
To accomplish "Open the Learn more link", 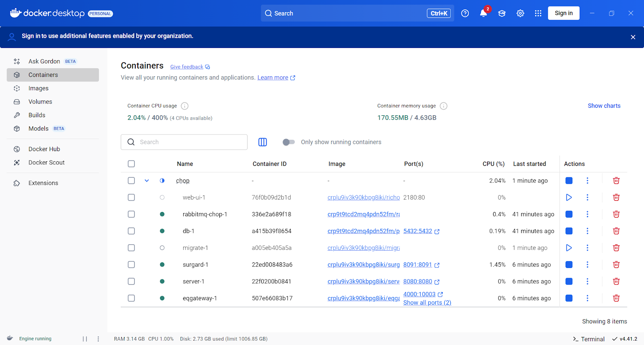I will pyautogui.click(x=276, y=77).
